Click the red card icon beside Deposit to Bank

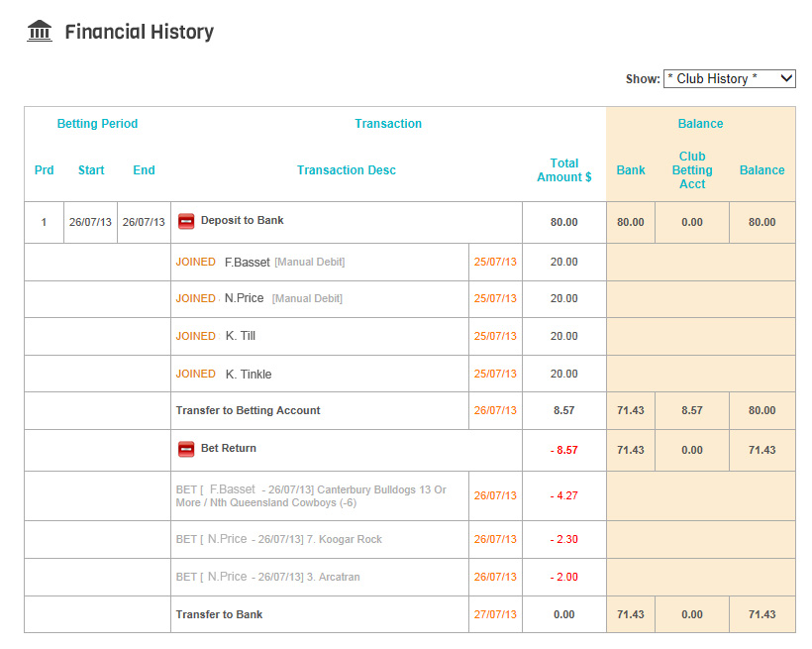186,222
